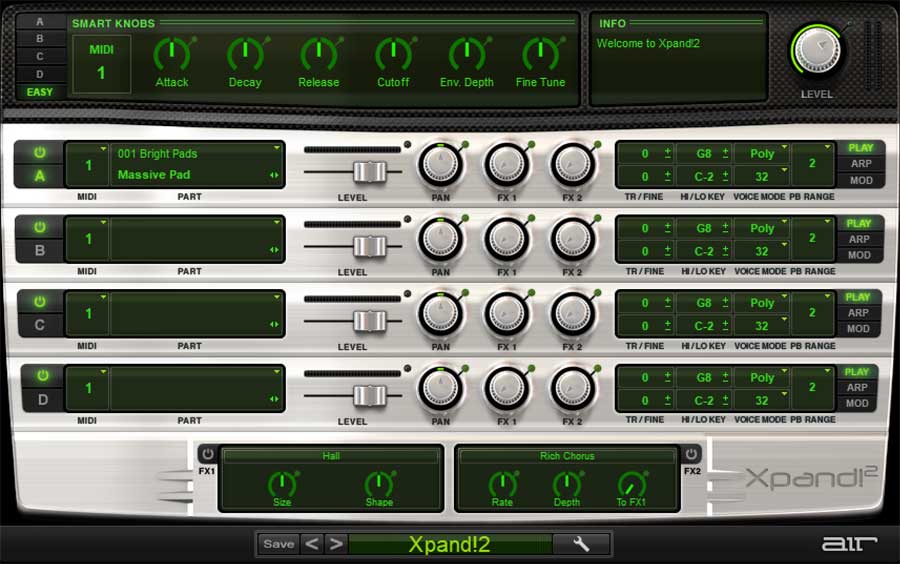Select the EASY tab
900x564 pixels.
point(40,92)
